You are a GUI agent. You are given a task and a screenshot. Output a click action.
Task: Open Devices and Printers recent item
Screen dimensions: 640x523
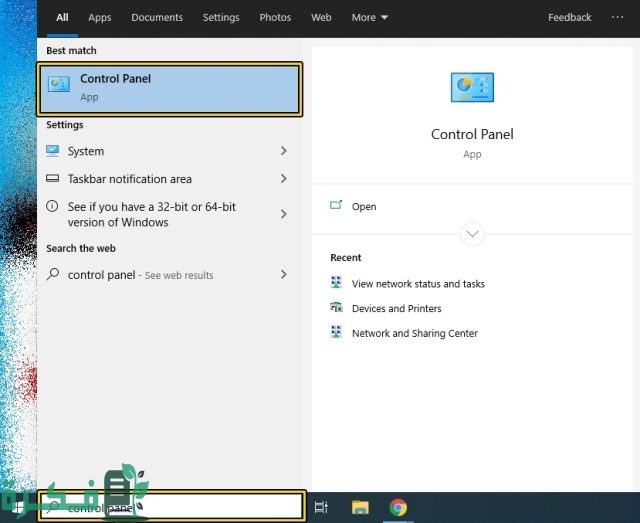click(396, 309)
